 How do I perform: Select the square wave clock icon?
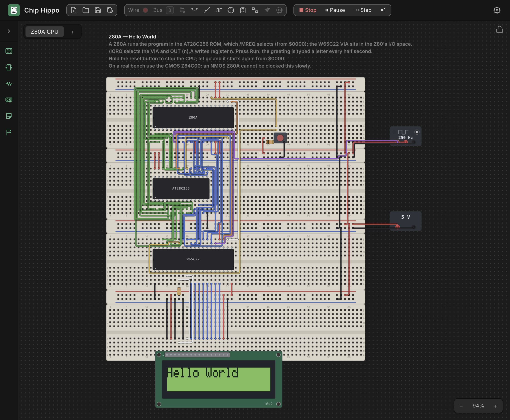[219, 10]
